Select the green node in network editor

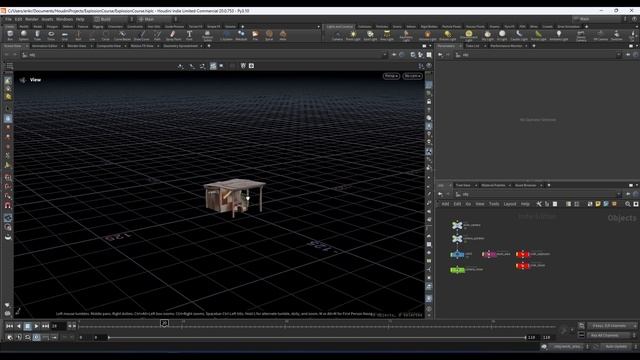458,270
